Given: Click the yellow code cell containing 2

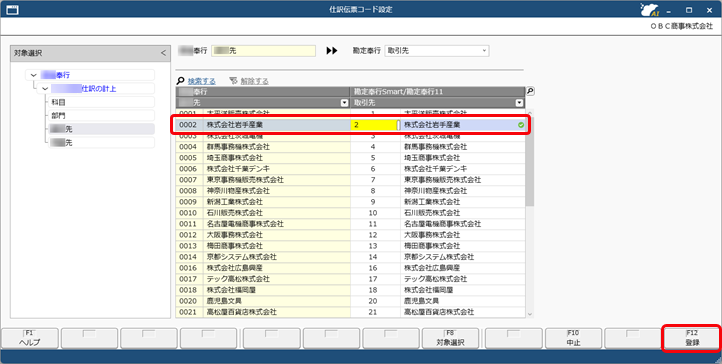Looking at the screenshot, I should point(375,125).
